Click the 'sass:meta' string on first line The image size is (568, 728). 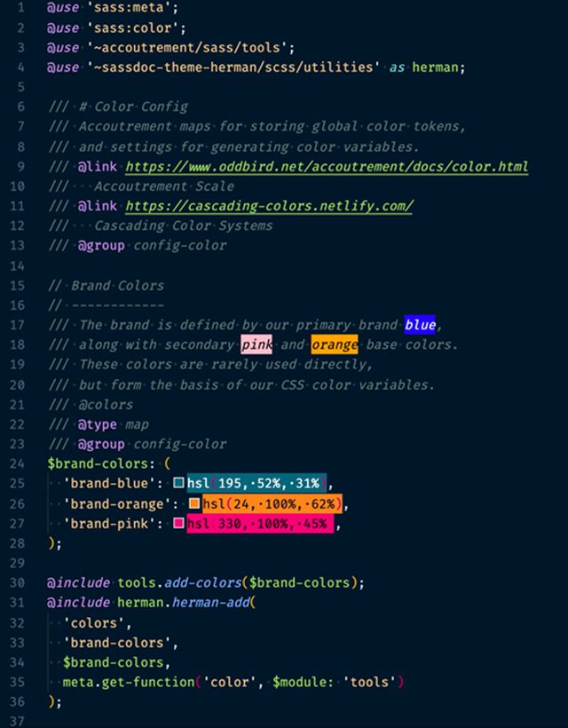point(123,7)
